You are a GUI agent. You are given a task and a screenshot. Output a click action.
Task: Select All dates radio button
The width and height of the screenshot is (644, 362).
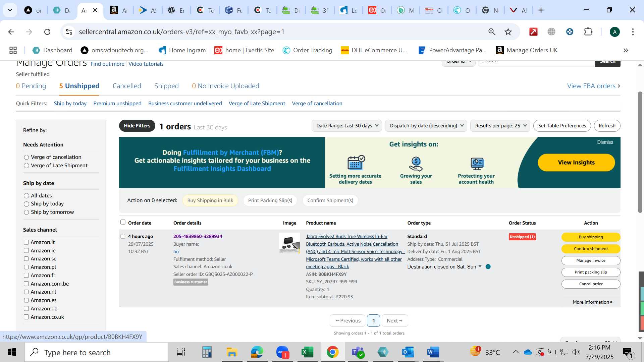pyautogui.click(x=26, y=196)
